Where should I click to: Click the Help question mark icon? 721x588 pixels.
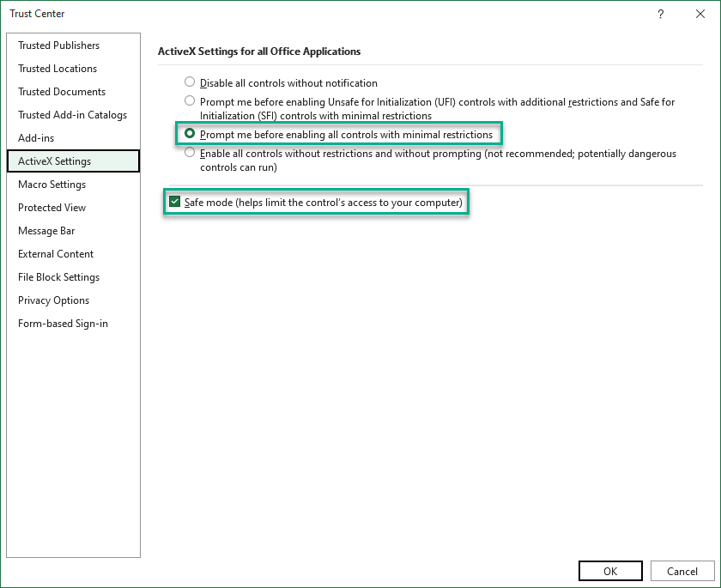[x=661, y=14]
